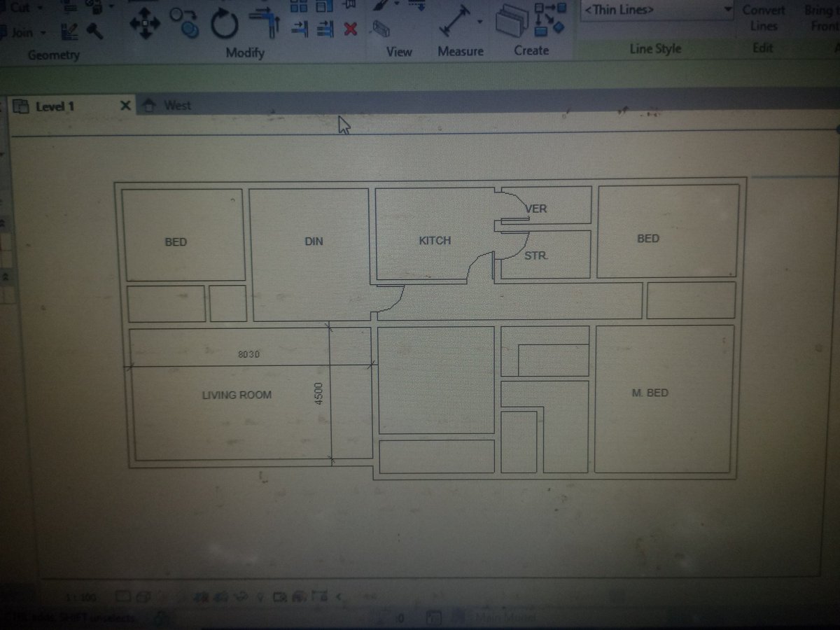
Task: Activate the Array tool icon
Action: [x=299, y=7]
